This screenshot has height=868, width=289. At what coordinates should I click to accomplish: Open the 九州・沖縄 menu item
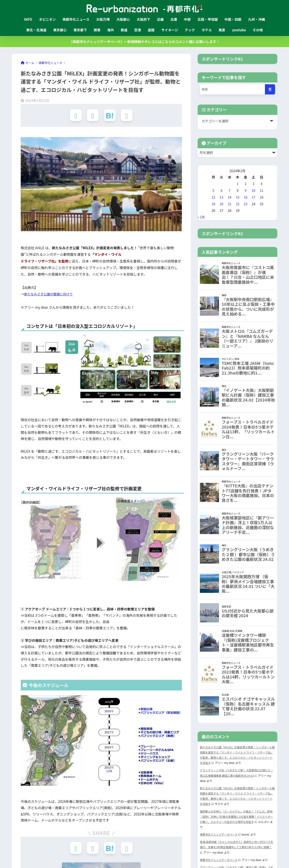[256, 20]
